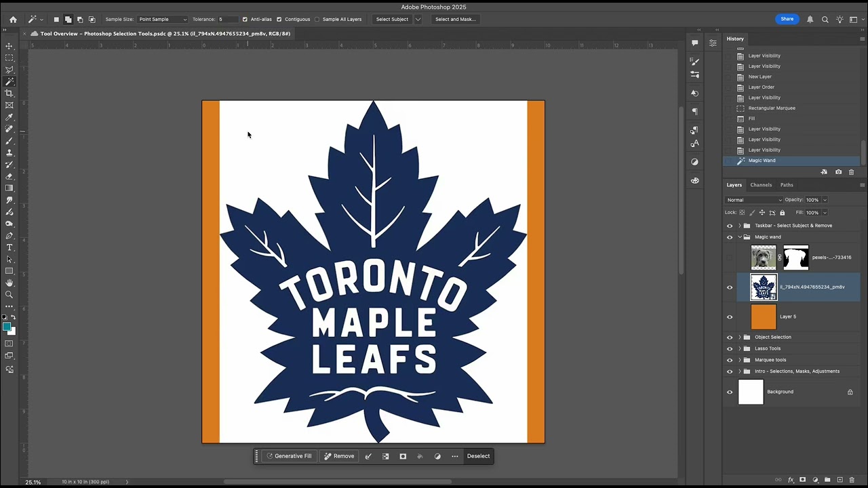This screenshot has width=868, height=488.
Task: Click the Select and Mask button
Action: pos(455,19)
